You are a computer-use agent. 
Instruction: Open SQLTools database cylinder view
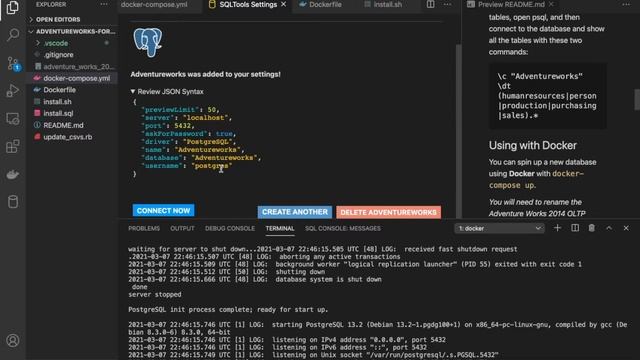click(x=13, y=202)
